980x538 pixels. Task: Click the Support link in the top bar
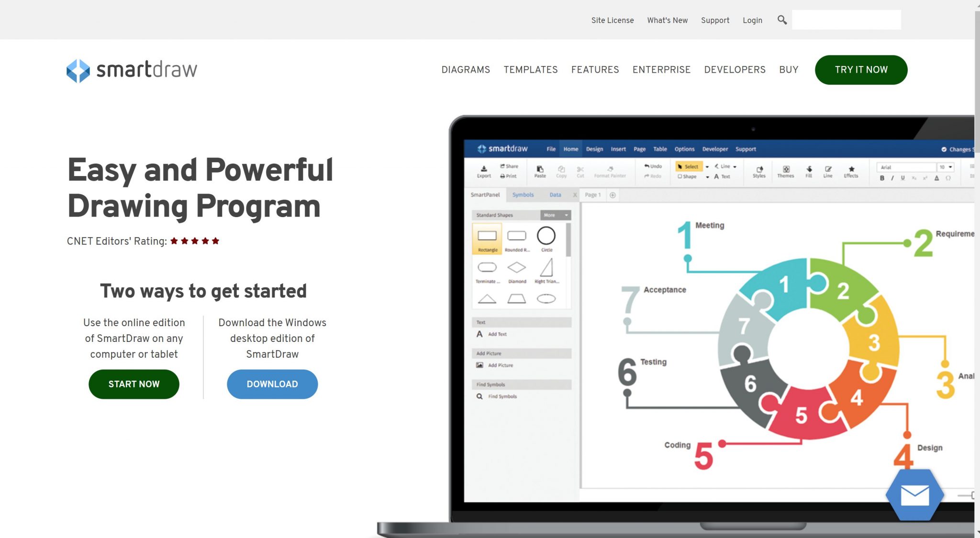click(x=715, y=20)
